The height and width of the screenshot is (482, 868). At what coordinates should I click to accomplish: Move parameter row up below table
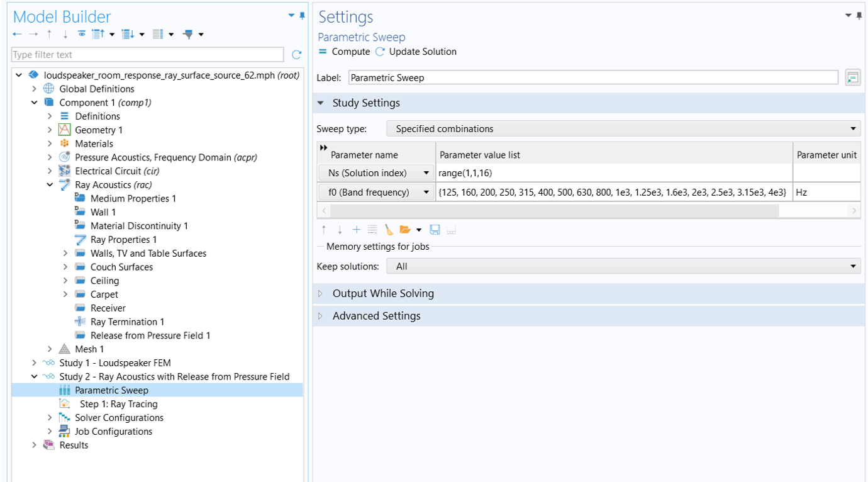click(x=324, y=230)
